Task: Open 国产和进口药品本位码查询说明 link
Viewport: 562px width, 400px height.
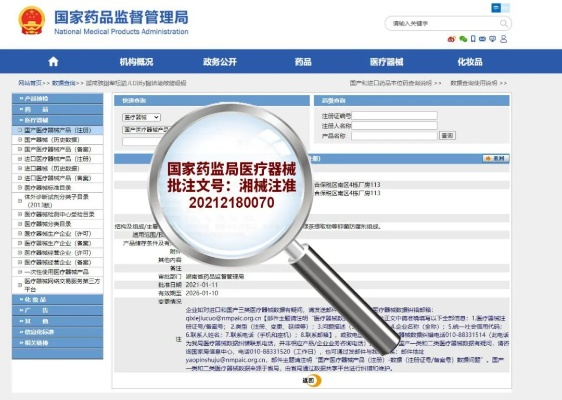Action: click(x=391, y=83)
